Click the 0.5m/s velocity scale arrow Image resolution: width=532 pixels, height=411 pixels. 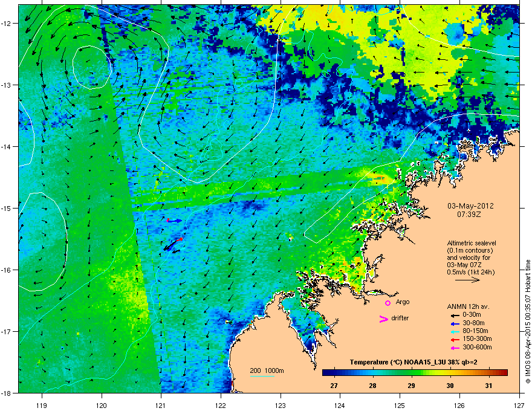(x=467, y=280)
